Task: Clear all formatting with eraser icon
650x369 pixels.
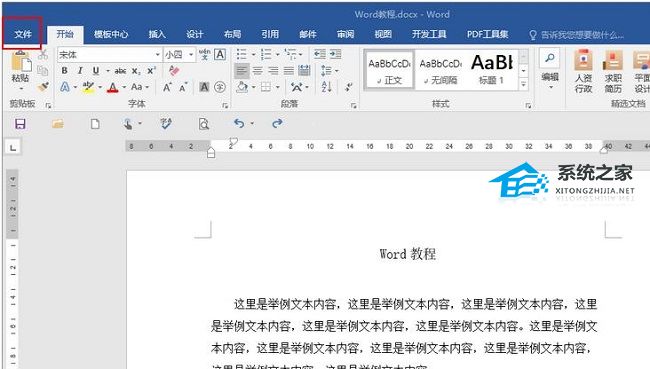Action: point(174,70)
